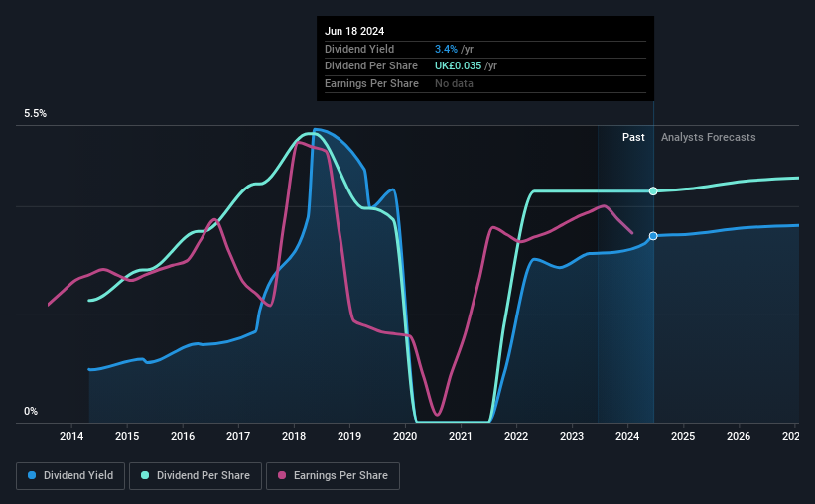Screen dimensions: 815x504
Task: Click the teal Dividend Per Share legend dot
Action: [145, 475]
